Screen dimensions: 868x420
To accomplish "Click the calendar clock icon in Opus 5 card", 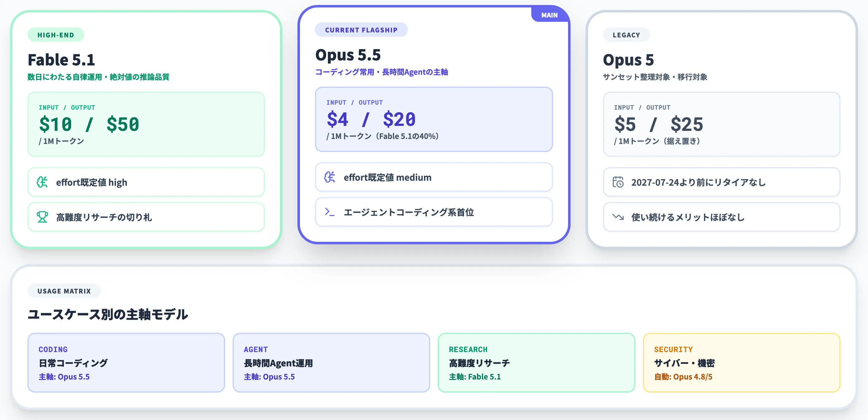I will [x=618, y=182].
